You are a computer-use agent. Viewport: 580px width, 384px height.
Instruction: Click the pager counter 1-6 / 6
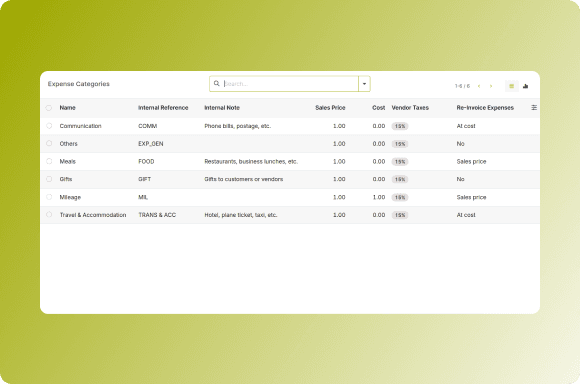point(462,86)
